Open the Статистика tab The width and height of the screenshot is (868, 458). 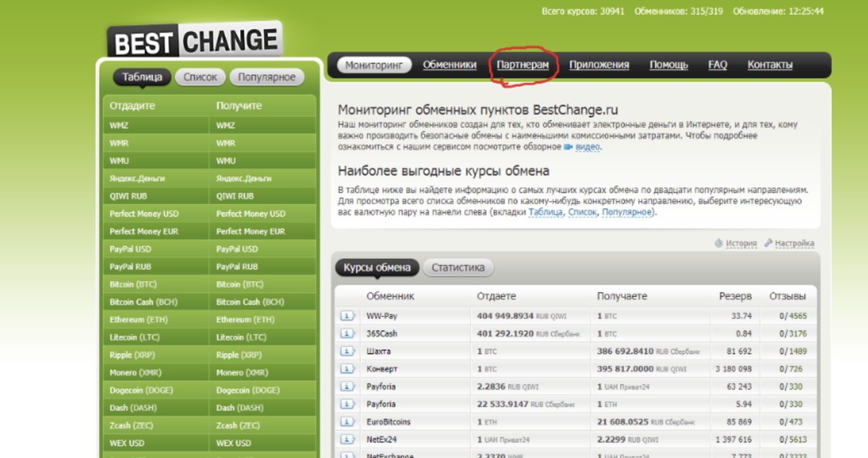click(x=458, y=268)
